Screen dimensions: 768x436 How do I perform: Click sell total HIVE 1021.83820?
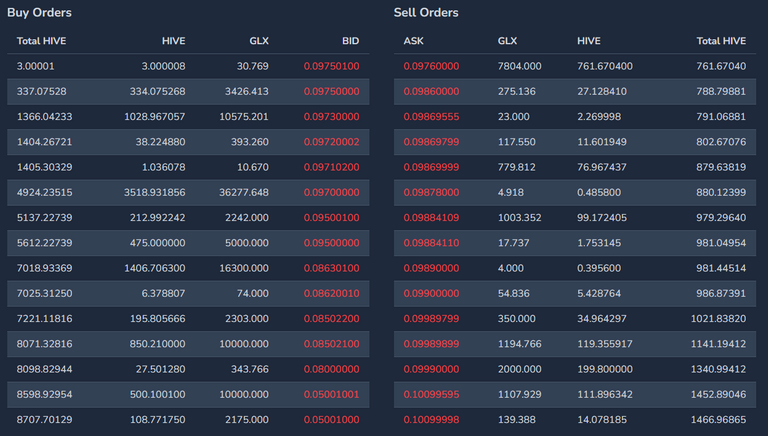click(719, 318)
